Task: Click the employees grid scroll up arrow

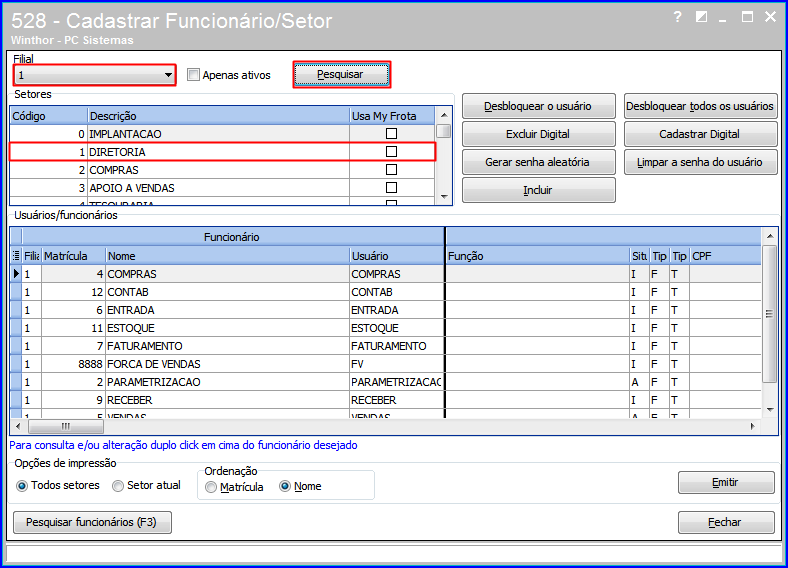Action: (769, 236)
